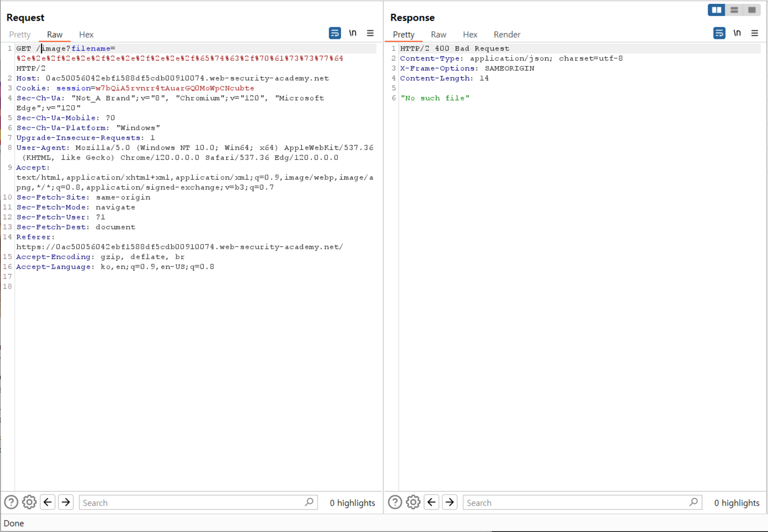
Task: Open the Response Render tab
Action: point(507,35)
